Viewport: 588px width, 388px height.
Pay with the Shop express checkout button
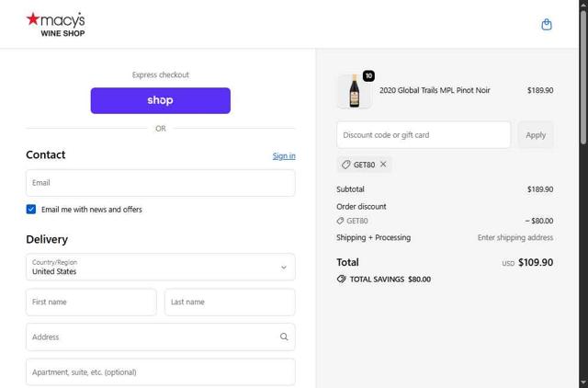pos(161,100)
